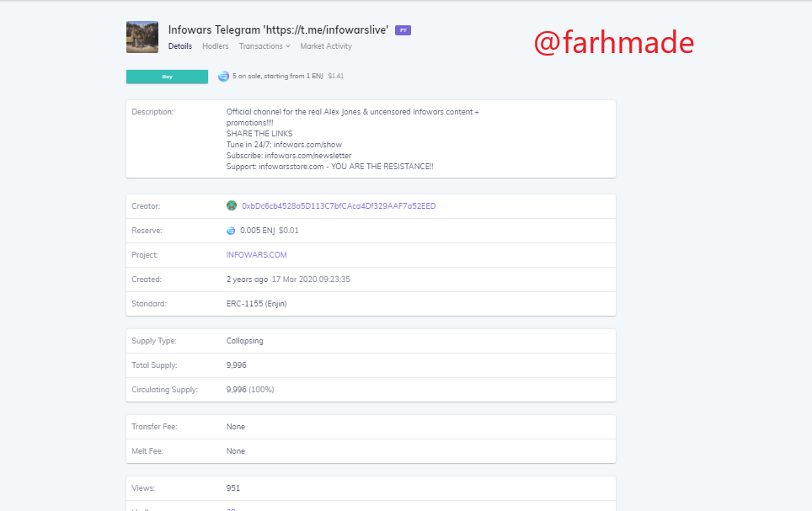Click the '5 on sale, starting from 1 ENJ' text
This screenshot has width=812, height=511.
pos(278,76)
